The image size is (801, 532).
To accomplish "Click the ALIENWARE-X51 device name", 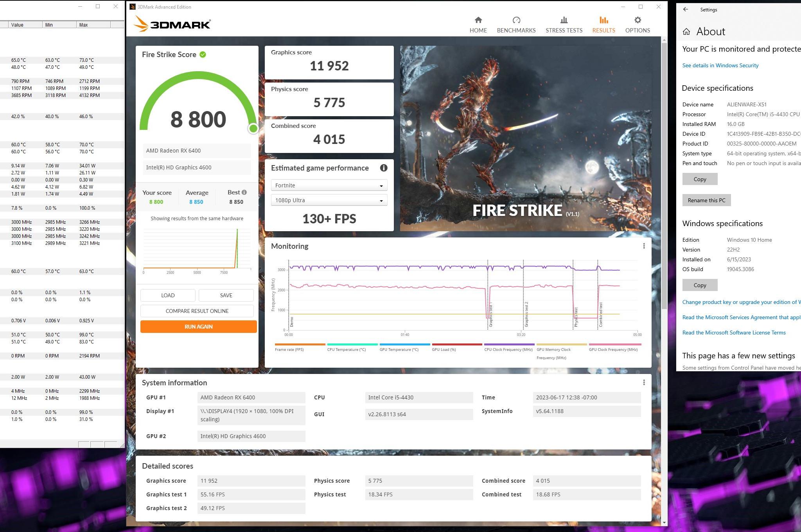I will click(x=747, y=104).
